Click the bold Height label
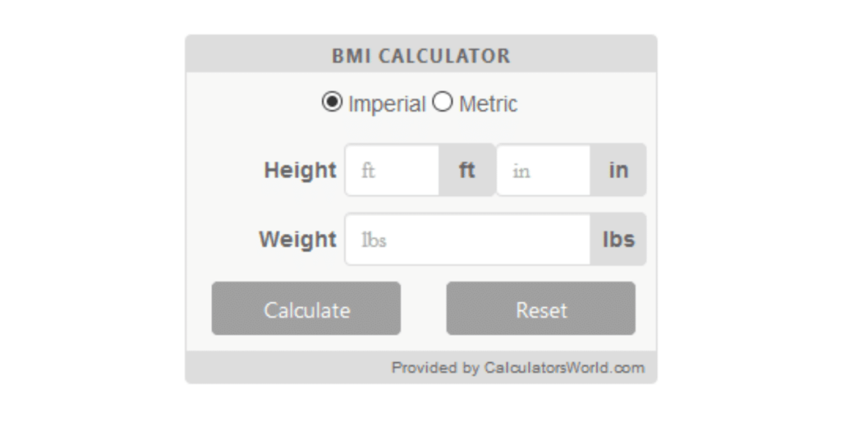 pos(300,169)
